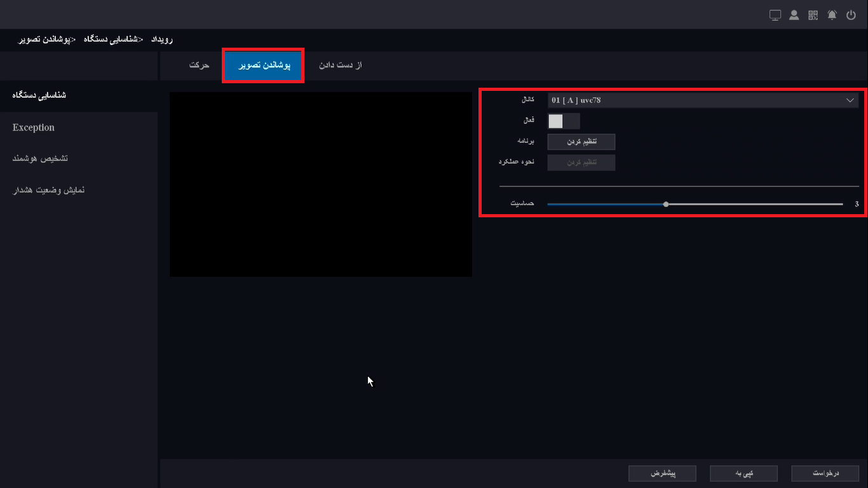Click the sensitivity value 3

(857, 205)
